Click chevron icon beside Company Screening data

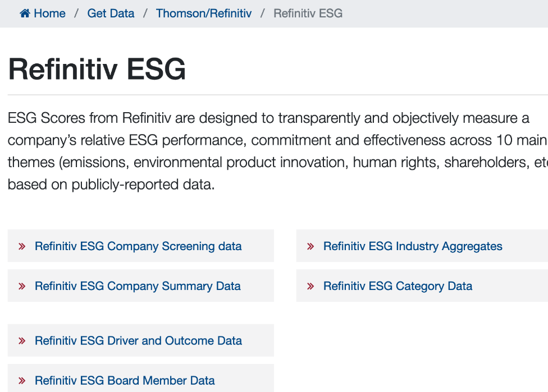pyautogui.click(x=22, y=246)
